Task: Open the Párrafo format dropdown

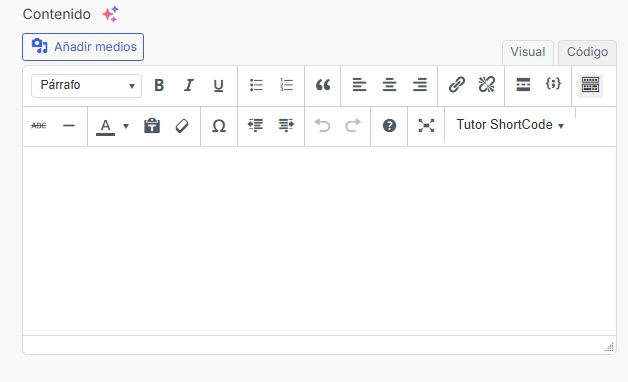Action: point(87,85)
